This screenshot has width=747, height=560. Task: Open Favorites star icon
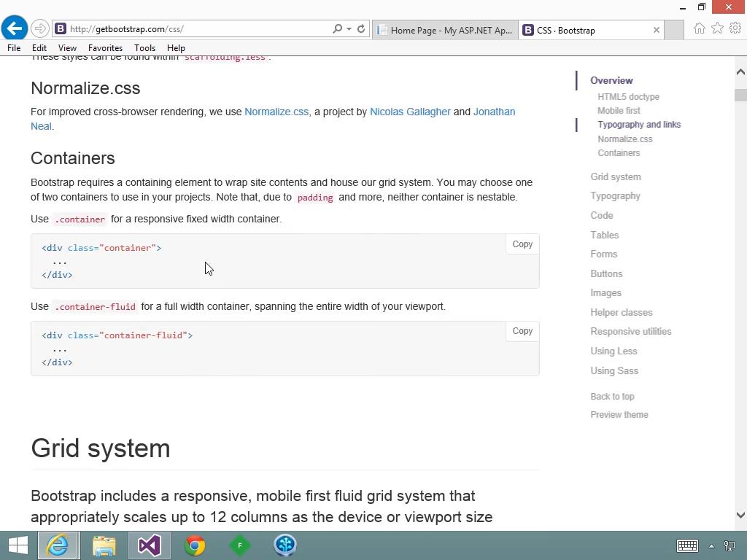(717, 28)
